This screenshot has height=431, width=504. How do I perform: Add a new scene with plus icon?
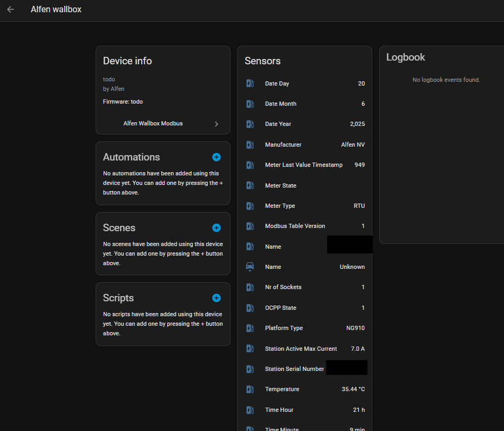pyautogui.click(x=216, y=227)
